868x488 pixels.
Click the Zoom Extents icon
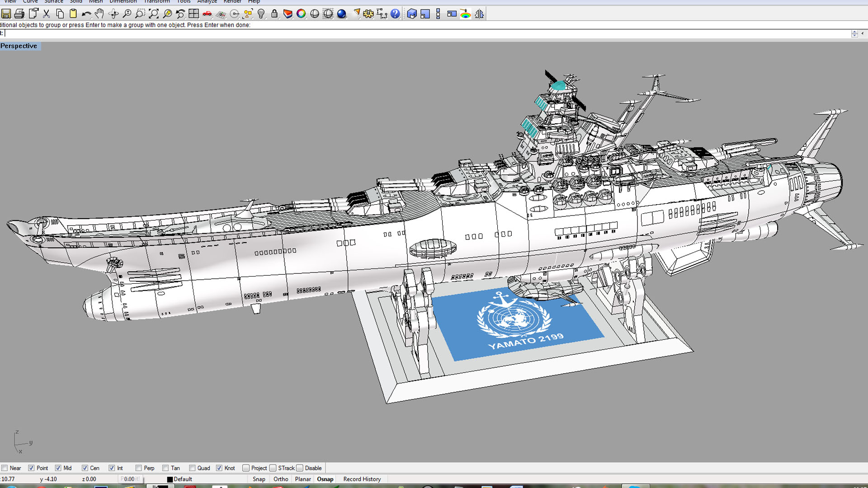(x=154, y=14)
